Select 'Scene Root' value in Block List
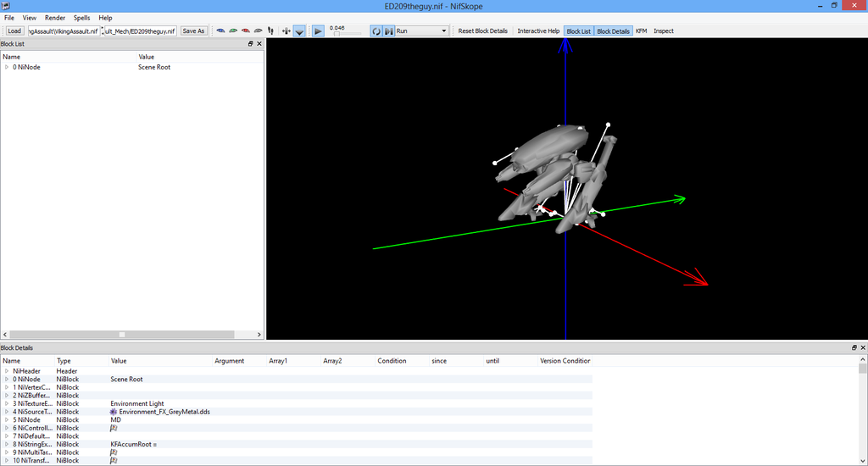The width and height of the screenshot is (868, 466). (x=154, y=67)
